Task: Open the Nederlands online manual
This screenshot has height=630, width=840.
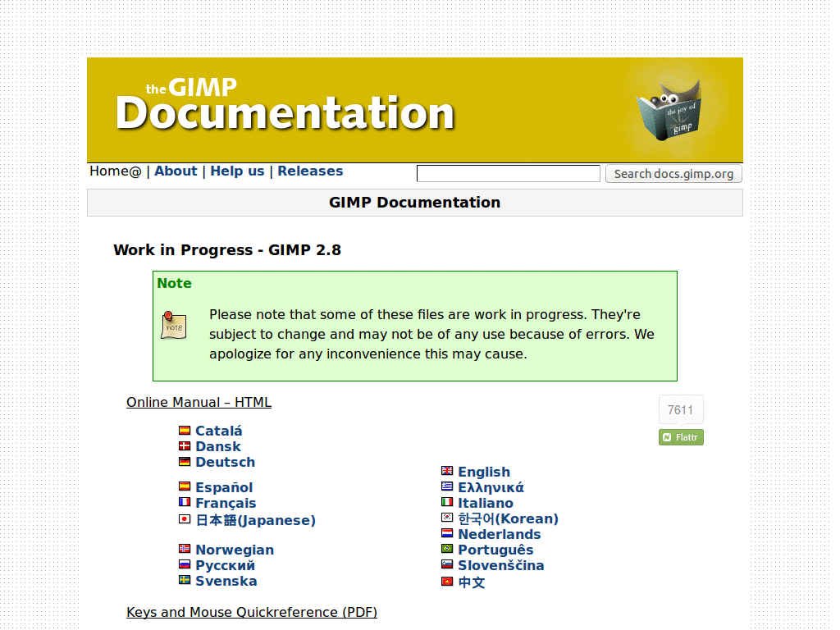Action: [x=500, y=534]
